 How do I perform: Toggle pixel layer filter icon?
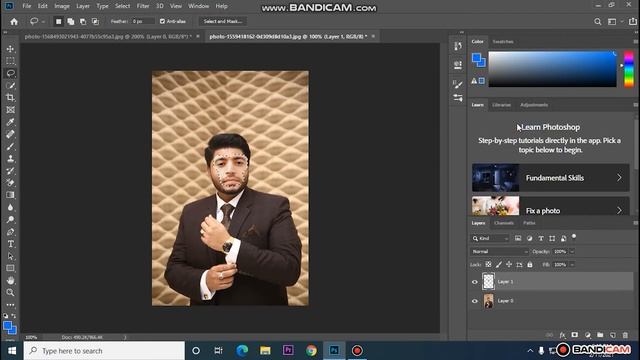click(518, 238)
